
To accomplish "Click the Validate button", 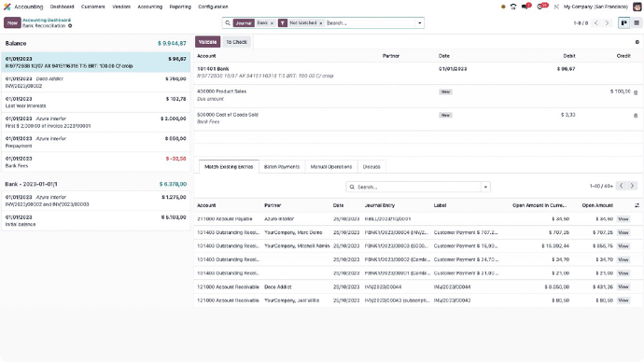I will tap(207, 42).
